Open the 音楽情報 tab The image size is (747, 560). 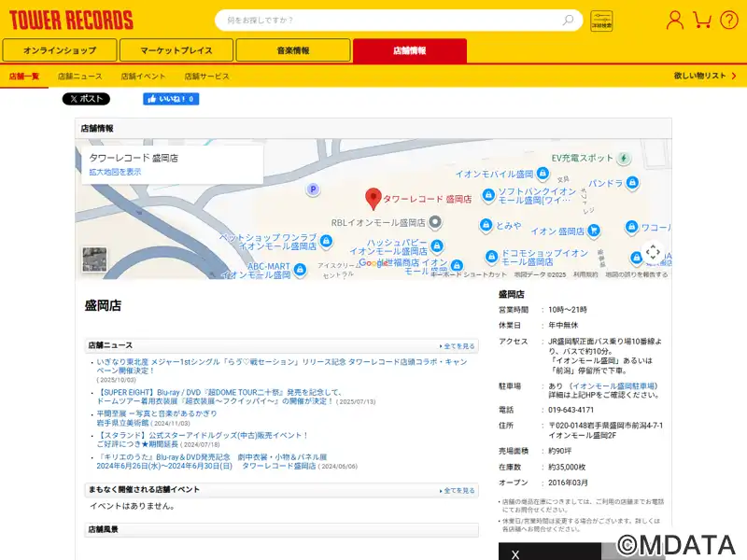click(293, 50)
